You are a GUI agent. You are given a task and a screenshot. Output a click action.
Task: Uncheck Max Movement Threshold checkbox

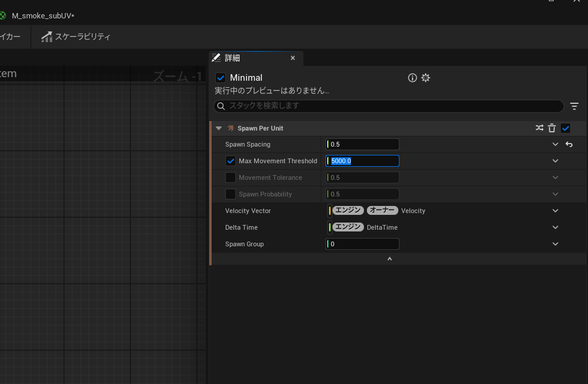(x=231, y=161)
